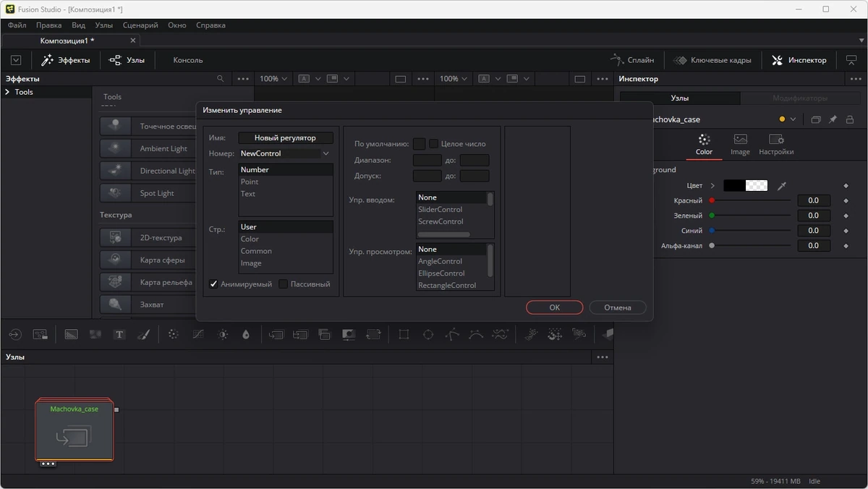Viewport: 868px width, 489px height.
Task: Open Inspector panel options (three dots)
Action: pyautogui.click(x=856, y=79)
